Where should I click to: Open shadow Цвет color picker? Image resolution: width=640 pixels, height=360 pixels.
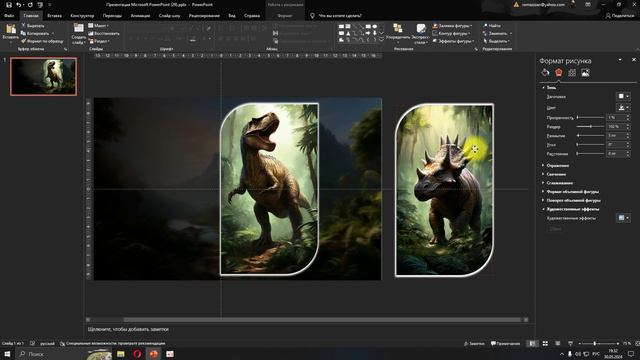[623, 107]
